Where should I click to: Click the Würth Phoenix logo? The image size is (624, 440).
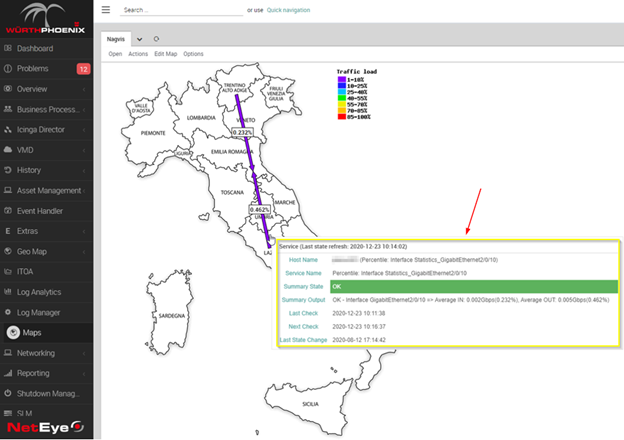[45, 18]
